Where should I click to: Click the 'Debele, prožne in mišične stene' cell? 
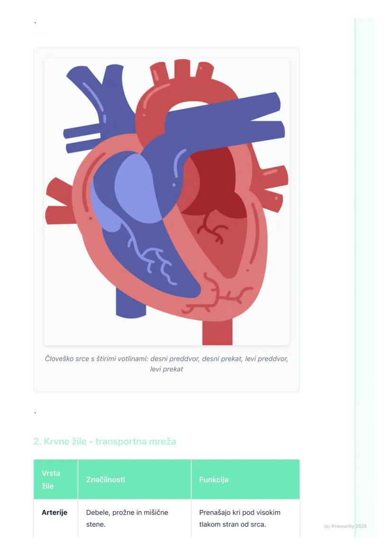127,518
